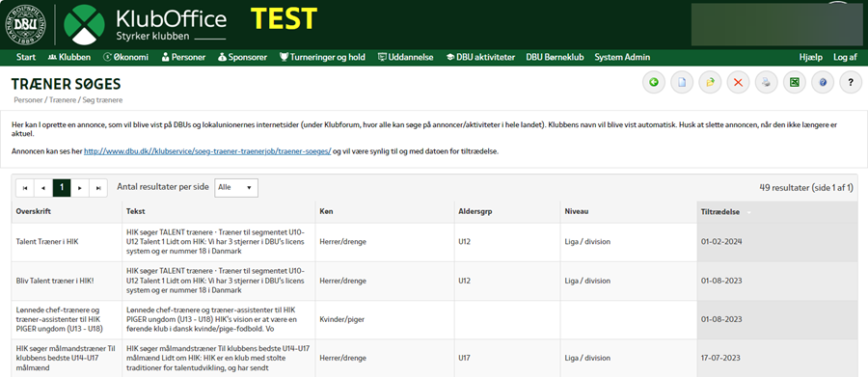Create a new ad with blank page icon
This screenshot has height=377, width=868.
[682, 83]
